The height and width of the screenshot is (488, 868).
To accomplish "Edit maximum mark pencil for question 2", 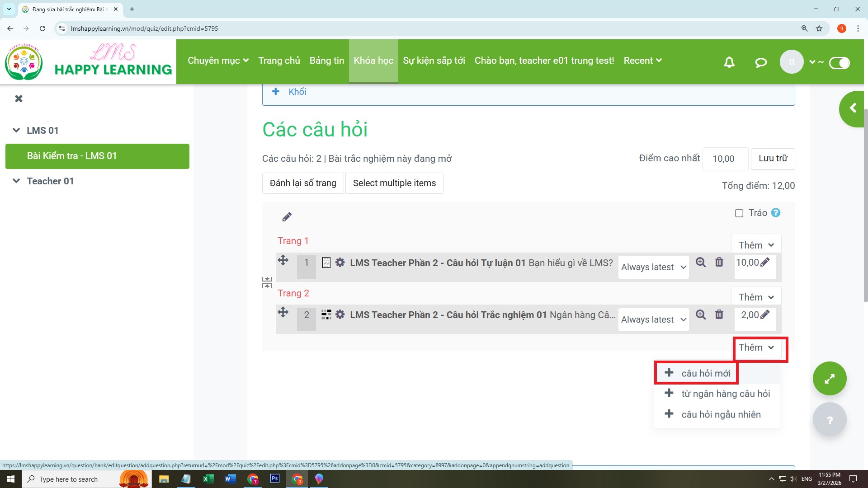I will (765, 314).
